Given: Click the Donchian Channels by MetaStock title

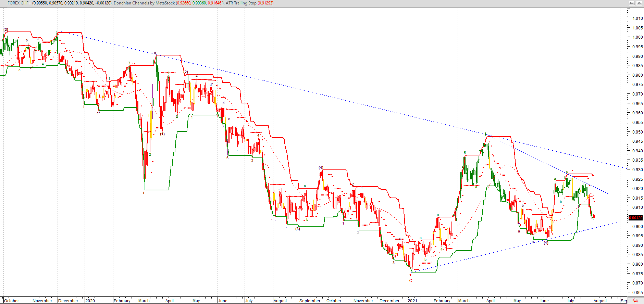Looking at the screenshot, I should pos(144,3).
